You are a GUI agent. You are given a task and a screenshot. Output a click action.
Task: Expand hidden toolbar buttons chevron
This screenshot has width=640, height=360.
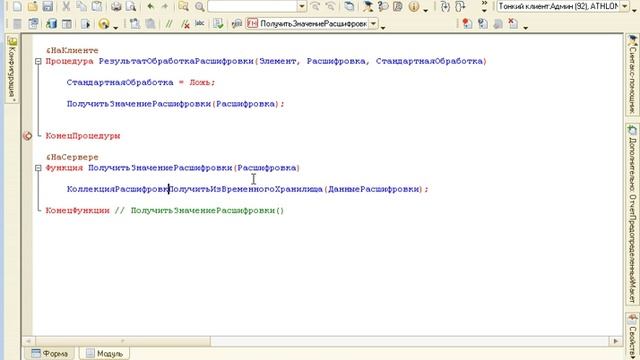[x=484, y=6]
